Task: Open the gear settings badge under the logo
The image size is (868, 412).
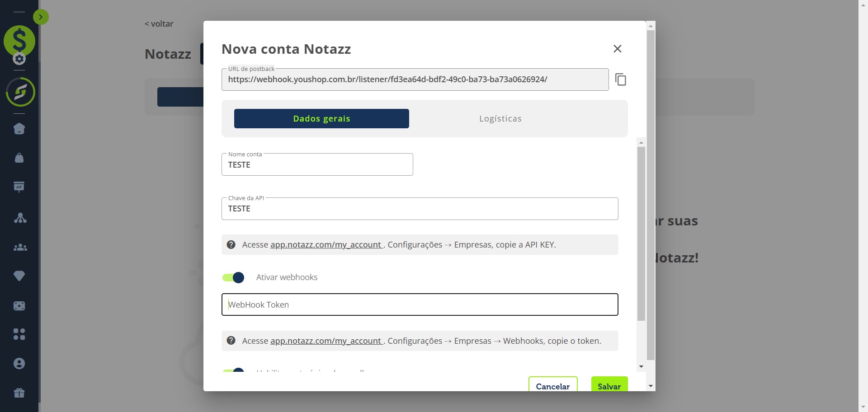Action: point(19,59)
